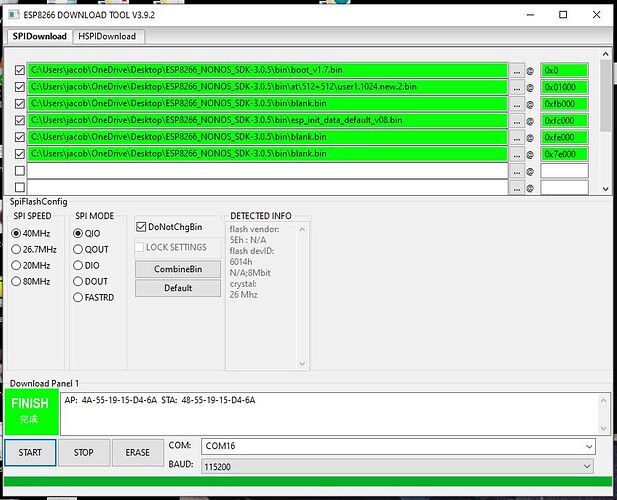Screen dimensions: 617x500
Task: Open file browser for first empty row
Action: 517,171
